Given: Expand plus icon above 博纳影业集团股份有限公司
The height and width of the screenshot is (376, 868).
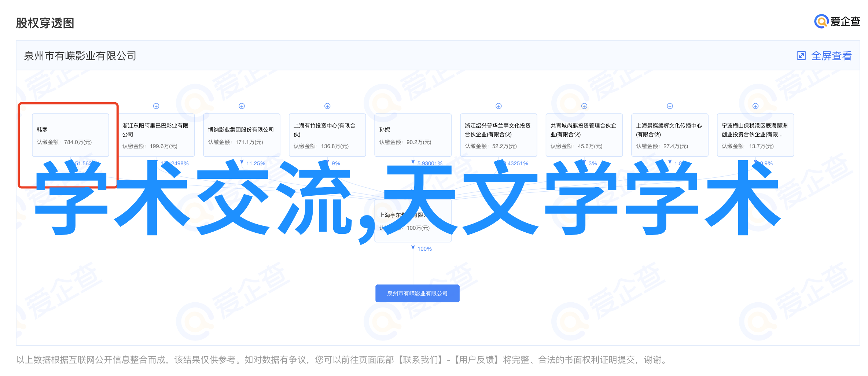Looking at the screenshot, I should point(242,106).
